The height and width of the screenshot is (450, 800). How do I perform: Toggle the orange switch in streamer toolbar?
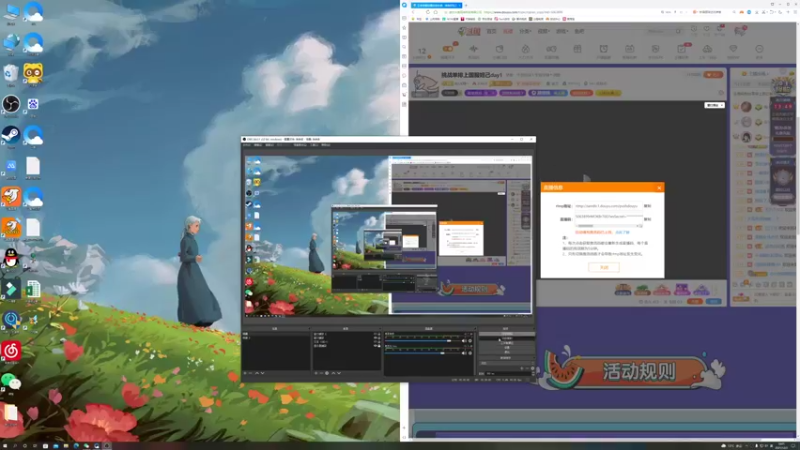pos(447,49)
